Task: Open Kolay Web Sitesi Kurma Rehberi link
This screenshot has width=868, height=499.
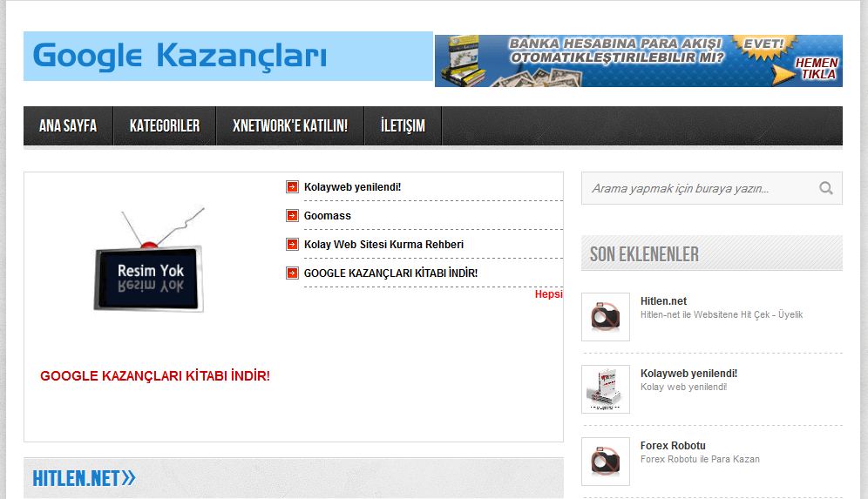Action: pyautogui.click(x=383, y=245)
